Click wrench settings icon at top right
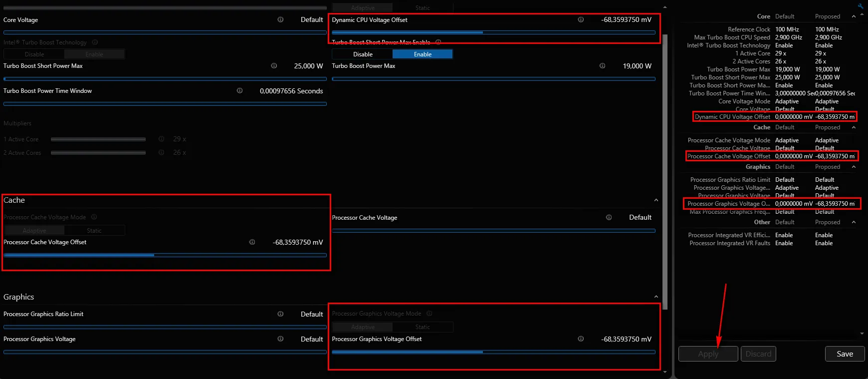 tap(861, 6)
